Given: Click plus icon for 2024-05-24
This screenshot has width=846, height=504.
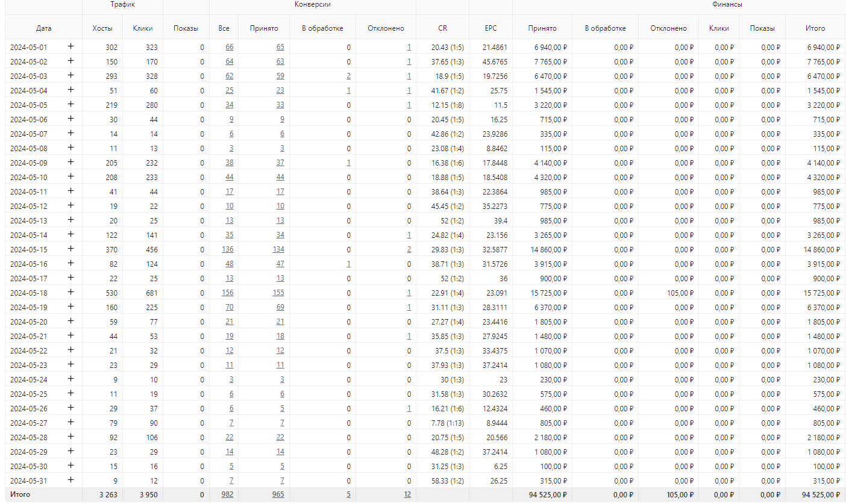Looking at the screenshot, I should [70, 379].
